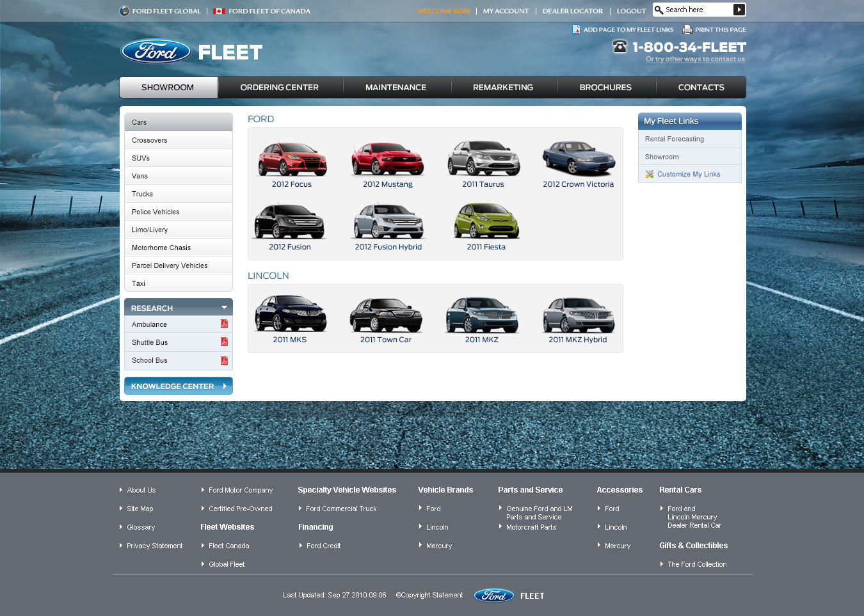This screenshot has height=616, width=864.
Task: Click the Add Page to My Fleet Links icon
Action: 576,29
